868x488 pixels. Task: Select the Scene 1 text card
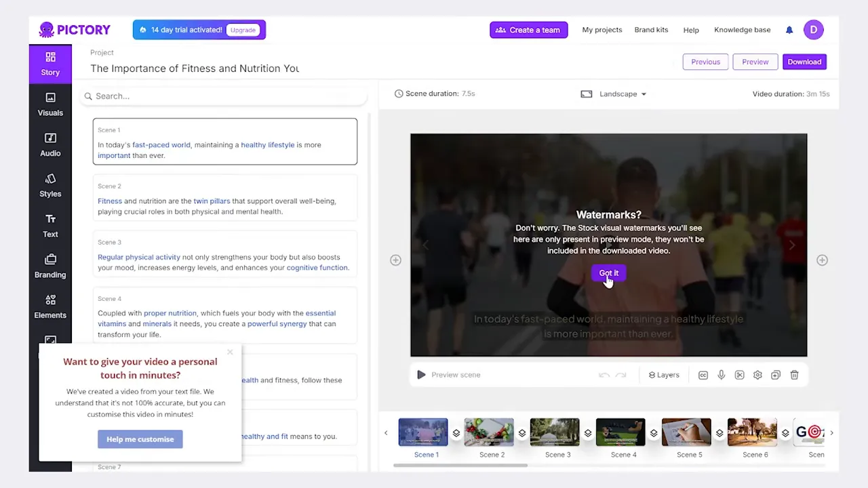(225, 142)
